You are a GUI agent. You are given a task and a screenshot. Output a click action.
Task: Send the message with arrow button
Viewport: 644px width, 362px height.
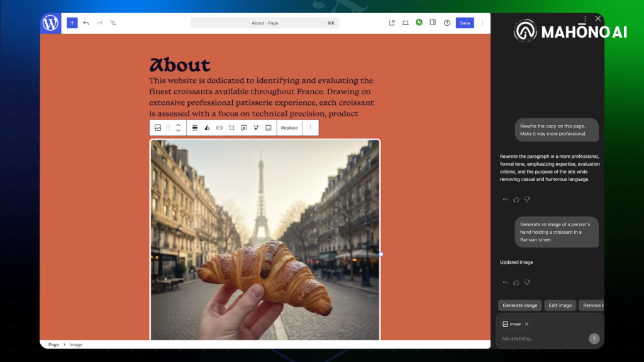click(594, 339)
